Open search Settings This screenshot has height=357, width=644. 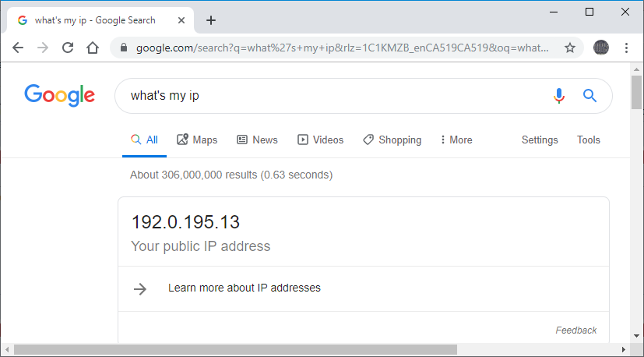tap(540, 140)
